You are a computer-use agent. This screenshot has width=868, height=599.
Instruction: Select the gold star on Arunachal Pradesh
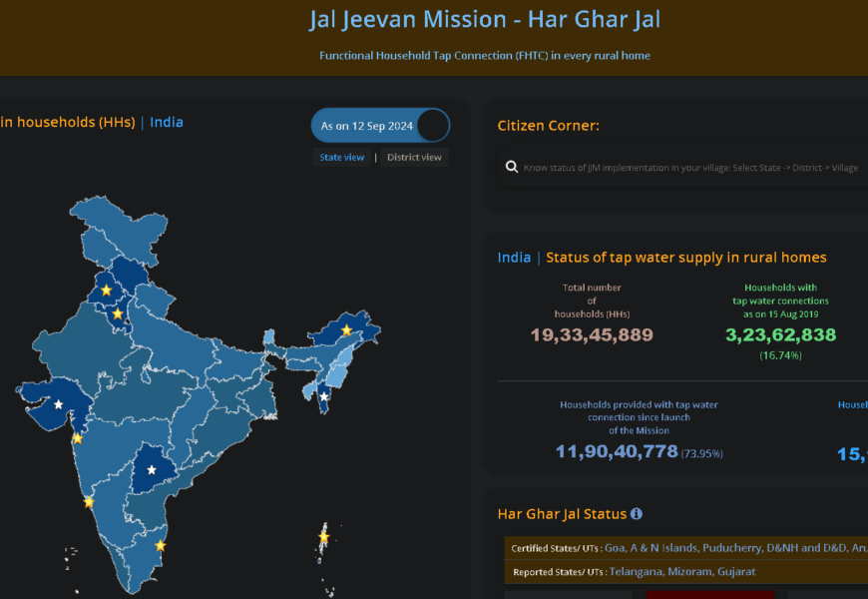[346, 330]
